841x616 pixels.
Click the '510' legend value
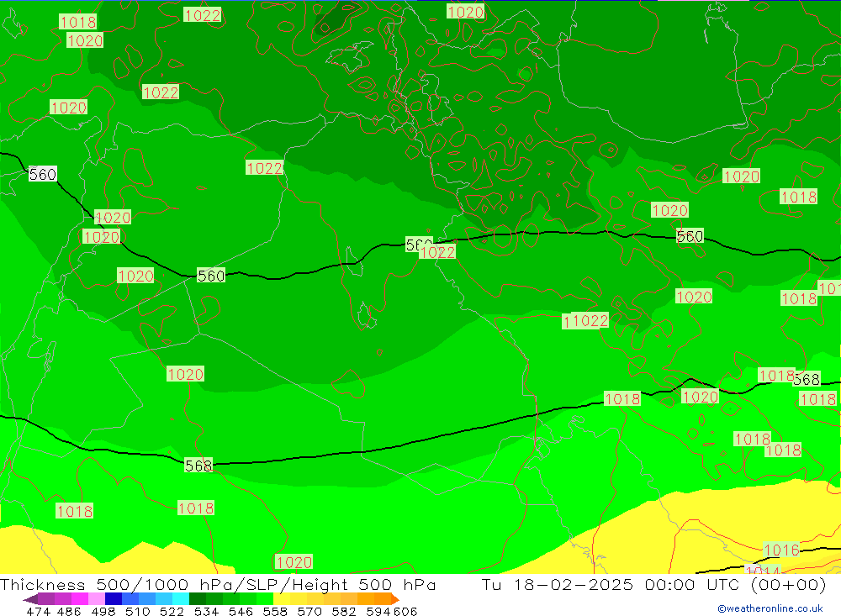[x=138, y=611]
